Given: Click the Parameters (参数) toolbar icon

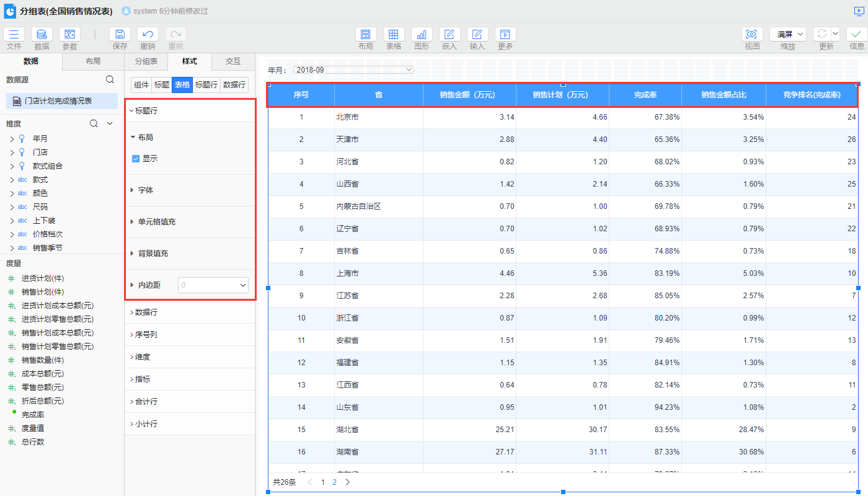Looking at the screenshot, I should pos(69,35).
